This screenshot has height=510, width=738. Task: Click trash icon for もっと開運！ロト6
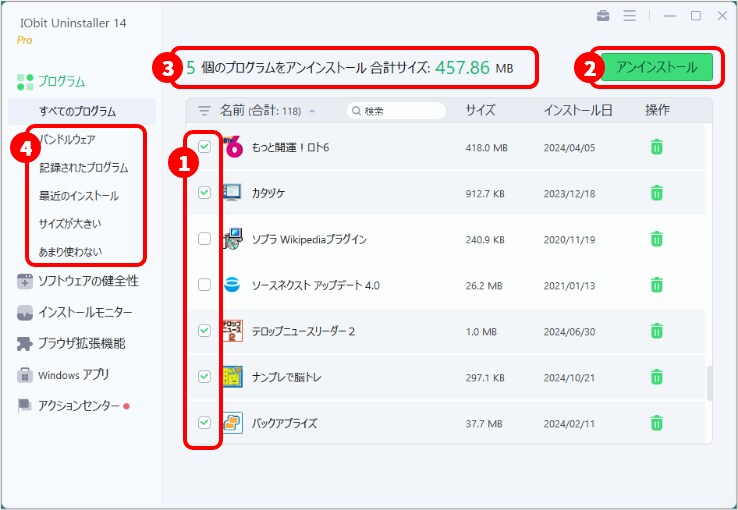tap(656, 147)
